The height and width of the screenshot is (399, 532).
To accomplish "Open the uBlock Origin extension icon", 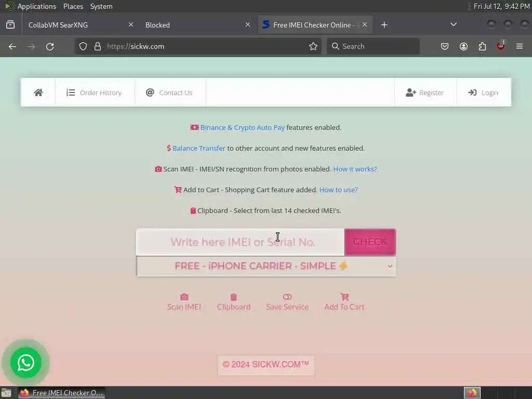I will coord(501,46).
